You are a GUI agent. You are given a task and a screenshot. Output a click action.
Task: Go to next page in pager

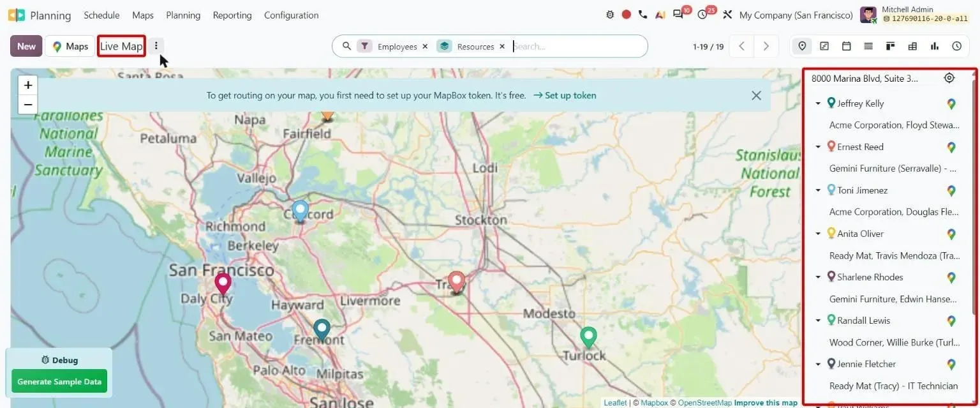[x=766, y=46]
